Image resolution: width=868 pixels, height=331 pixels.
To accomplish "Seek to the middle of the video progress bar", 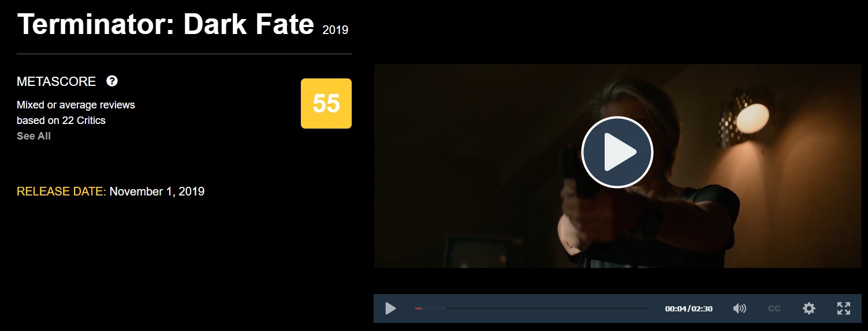I will pyautogui.click(x=531, y=309).
